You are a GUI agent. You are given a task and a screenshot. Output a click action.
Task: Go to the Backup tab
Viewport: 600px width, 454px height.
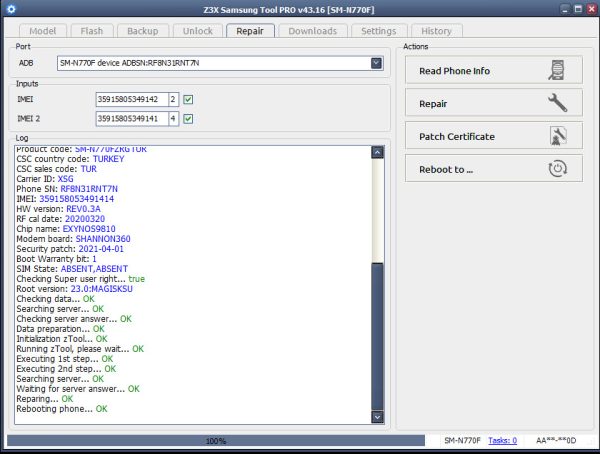143,31
